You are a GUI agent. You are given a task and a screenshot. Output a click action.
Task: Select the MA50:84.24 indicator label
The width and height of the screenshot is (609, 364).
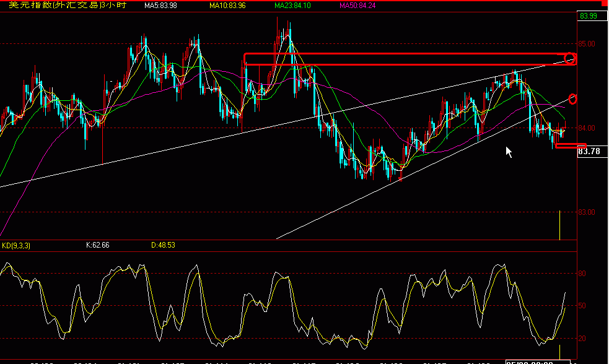357,6
